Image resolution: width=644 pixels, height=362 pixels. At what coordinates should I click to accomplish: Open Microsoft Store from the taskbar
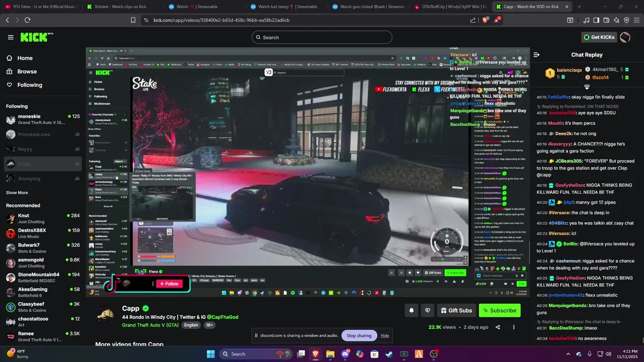374,354
